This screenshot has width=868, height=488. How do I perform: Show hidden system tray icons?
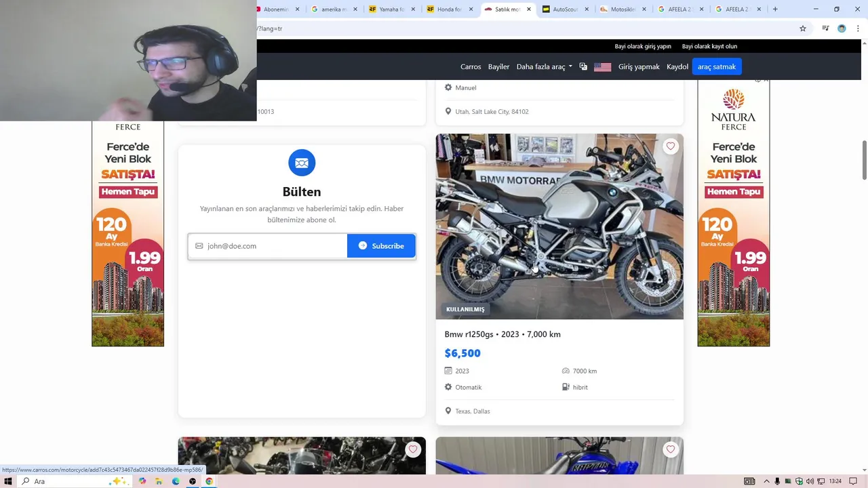767,481
